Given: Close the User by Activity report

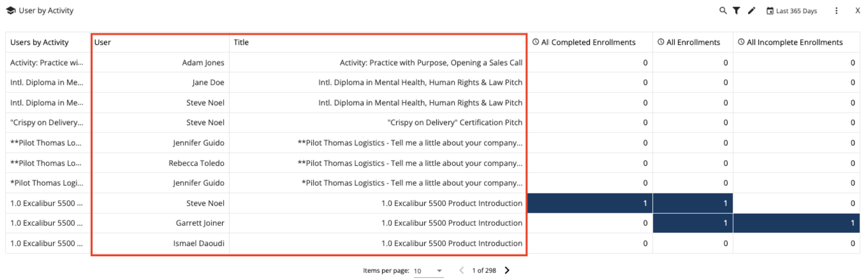Looking at the screenshot, I should point(859,11).
